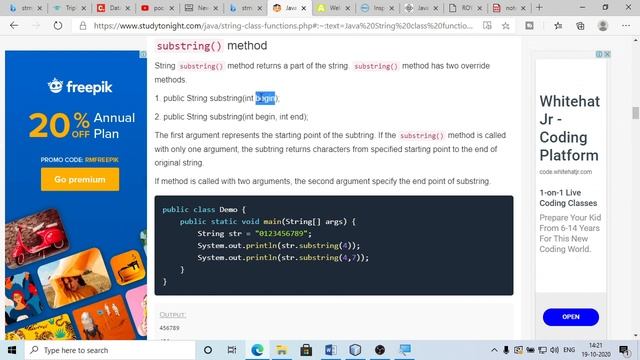Open Task View on the taskbar
Image resolution: width=640 pixels, height=360 pixels.
(232, 350)
